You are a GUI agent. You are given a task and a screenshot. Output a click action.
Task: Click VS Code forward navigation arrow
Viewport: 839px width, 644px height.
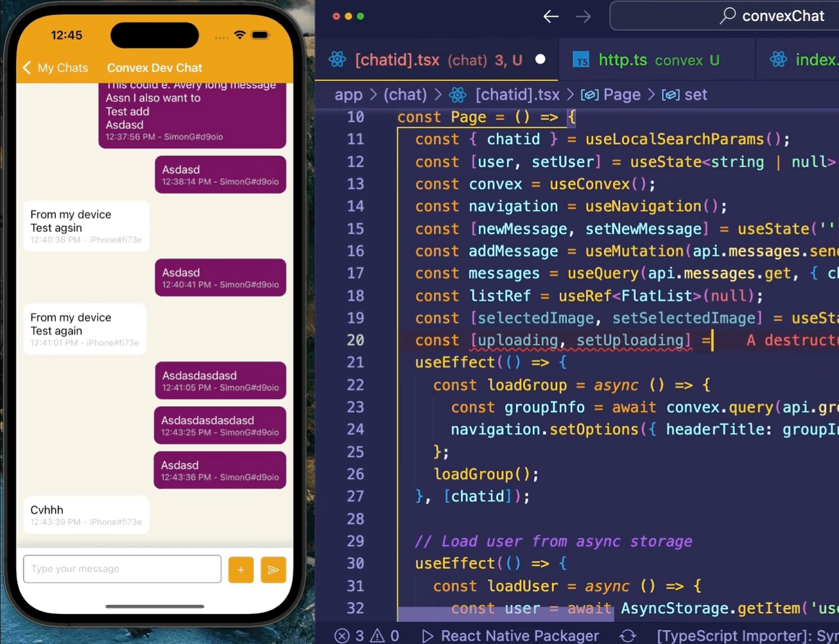pyautogui.click(x=583, y=16)
